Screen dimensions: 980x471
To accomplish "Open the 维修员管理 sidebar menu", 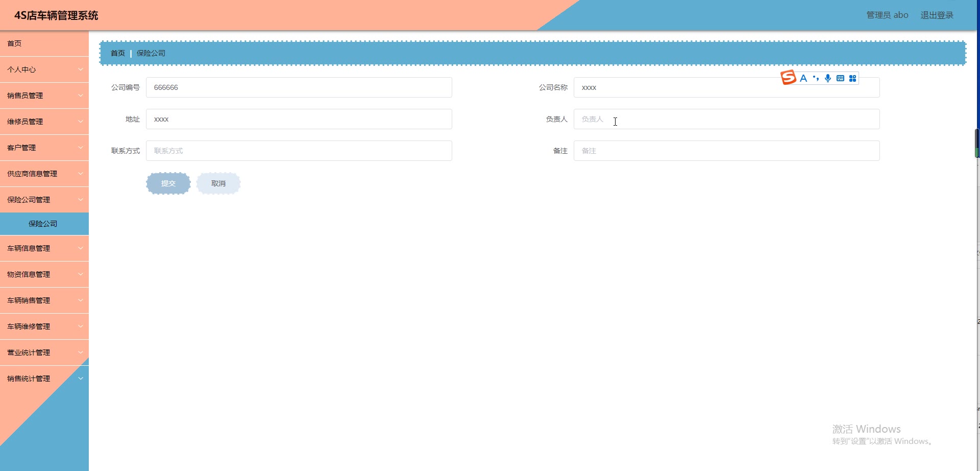I will [x=44, y=122].
